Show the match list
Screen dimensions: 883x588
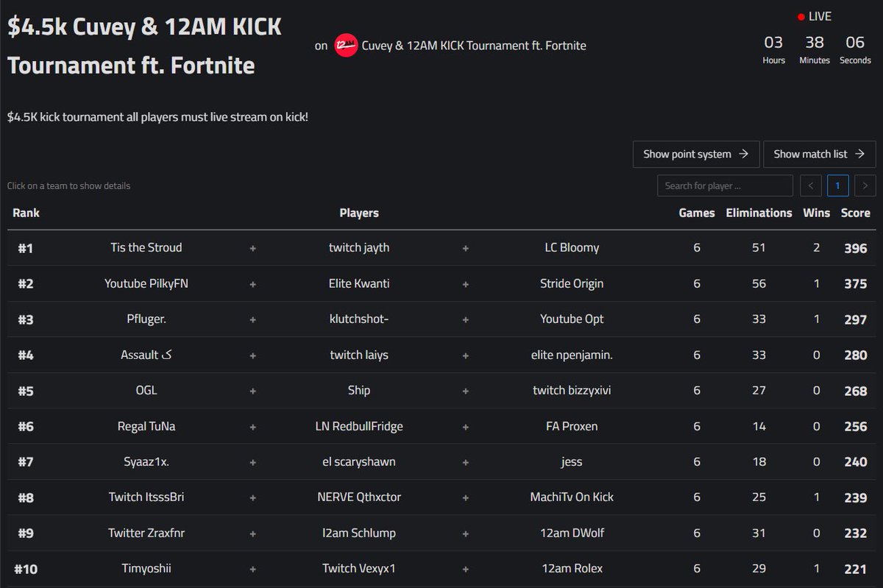[x=820, y=154]
